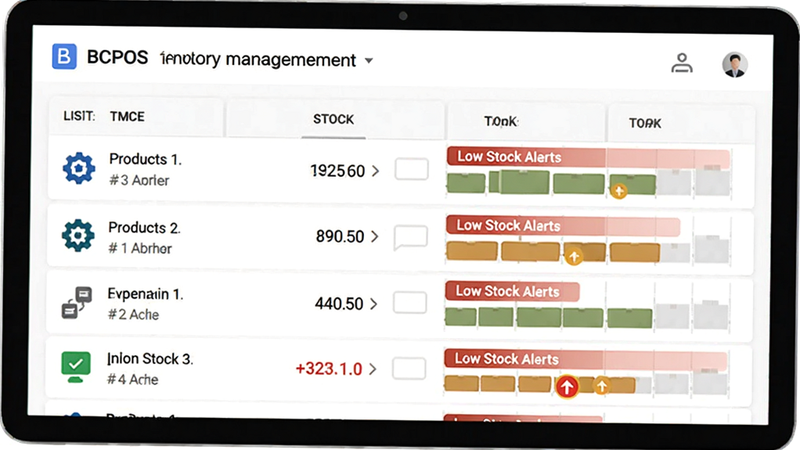The image size is (800, 450).
Task: Tick the checkbox in Evpenaiin 1. row
Action: pos(410,303)
